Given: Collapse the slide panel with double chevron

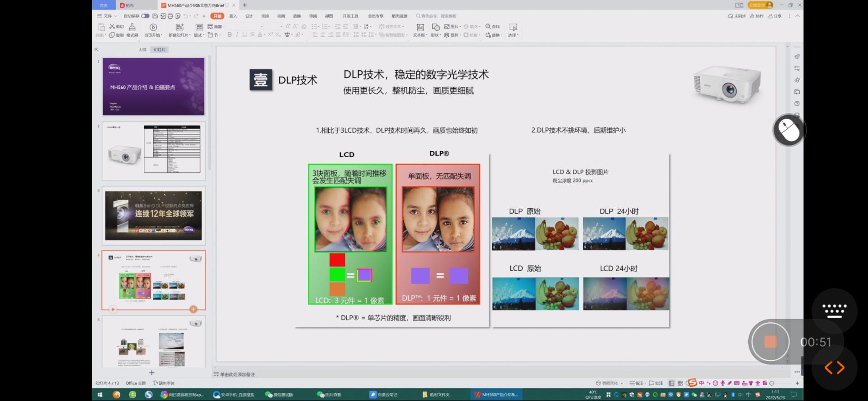Looking at the screenshot, I should point(96,49).
